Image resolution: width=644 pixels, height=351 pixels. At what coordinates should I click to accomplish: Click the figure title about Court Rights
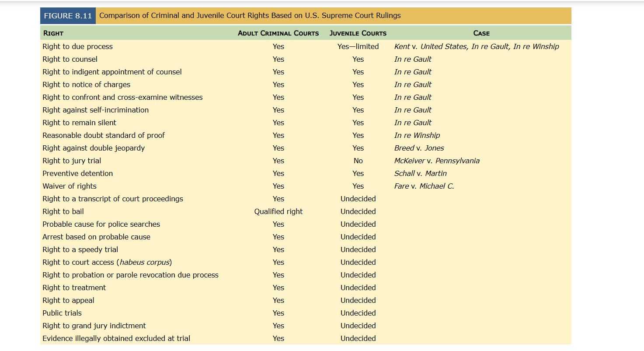(x=250, y=16)
